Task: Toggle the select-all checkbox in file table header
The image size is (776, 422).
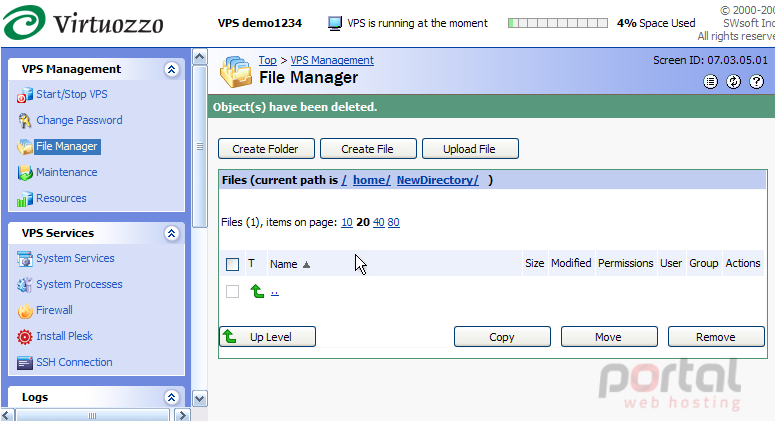Action: [x=232, y=264]
